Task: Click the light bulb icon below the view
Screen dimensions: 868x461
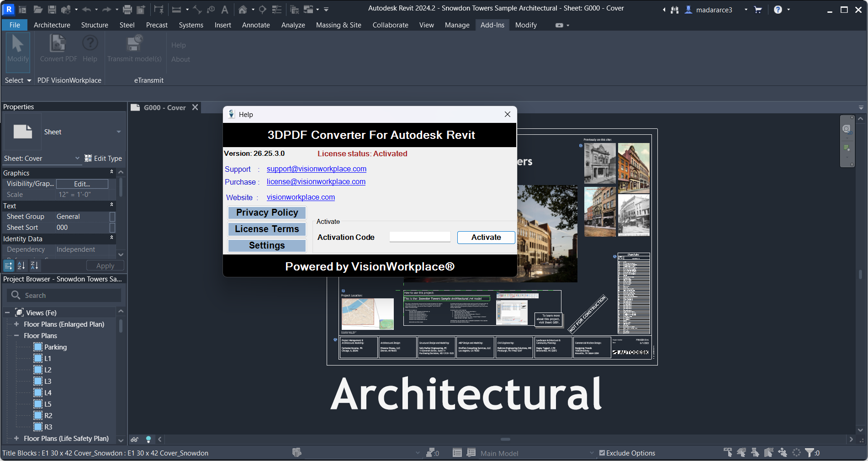Action: 148,440
